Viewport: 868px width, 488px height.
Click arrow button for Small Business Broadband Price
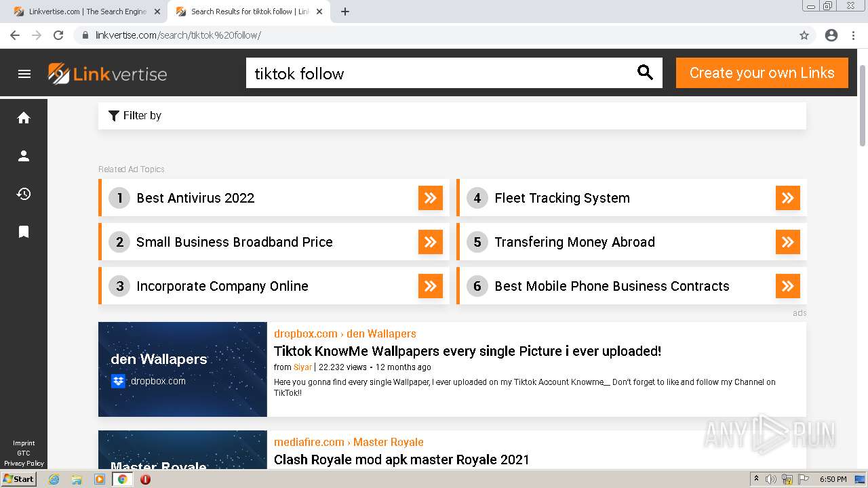(431, 242)
